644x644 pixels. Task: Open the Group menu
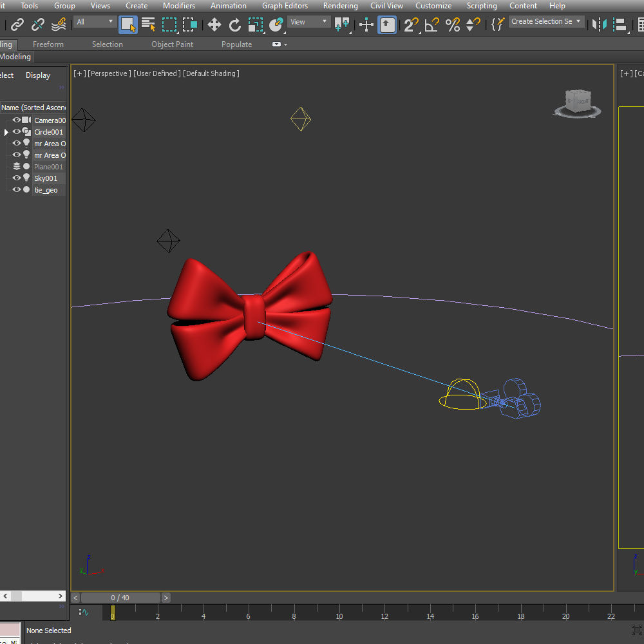(64, 6)
